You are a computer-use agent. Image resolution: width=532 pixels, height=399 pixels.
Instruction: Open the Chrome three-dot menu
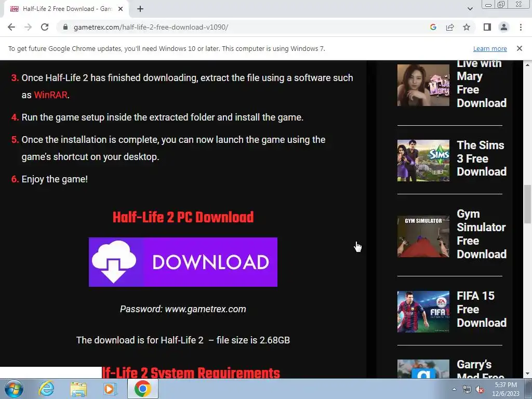coord(521,27)
